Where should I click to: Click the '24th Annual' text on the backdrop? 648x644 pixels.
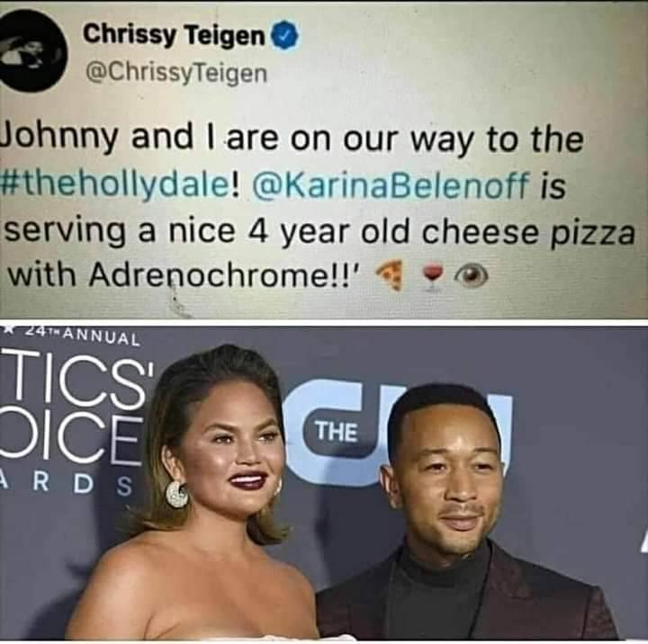76,335
